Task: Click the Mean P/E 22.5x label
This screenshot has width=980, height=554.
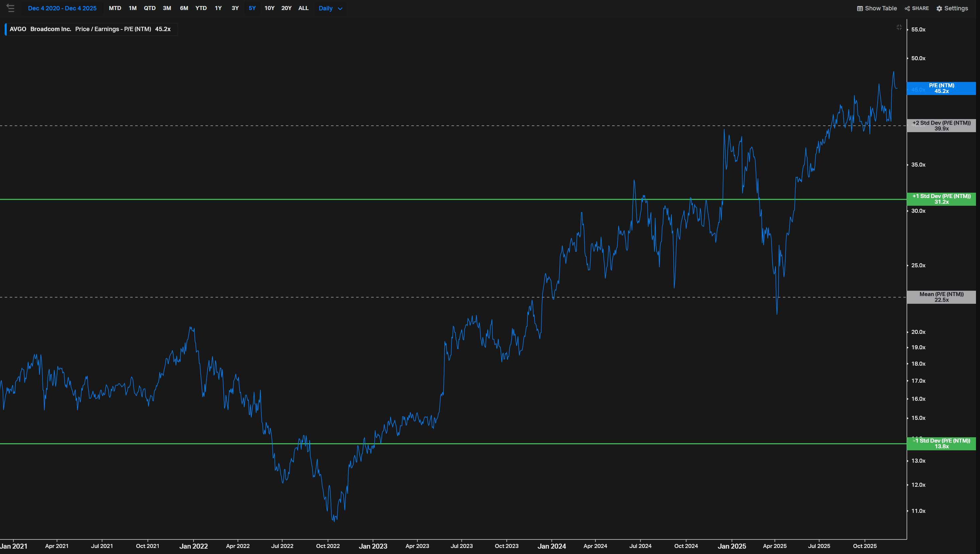Action: pos(941,297)
